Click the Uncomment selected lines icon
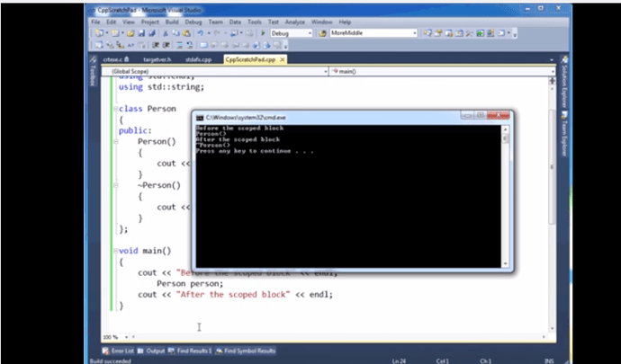The height and width of the screenshot is (364, 621). coord(190,45)
